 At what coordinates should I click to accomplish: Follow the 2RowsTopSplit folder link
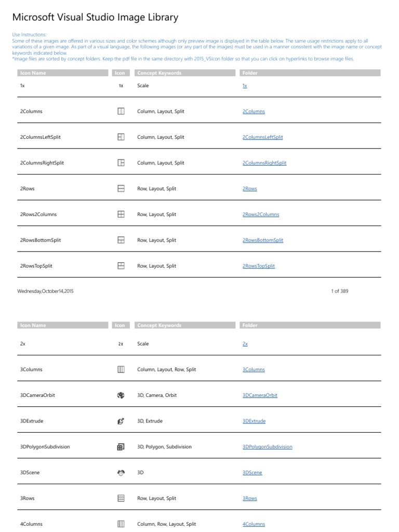[x=259, y=266]
